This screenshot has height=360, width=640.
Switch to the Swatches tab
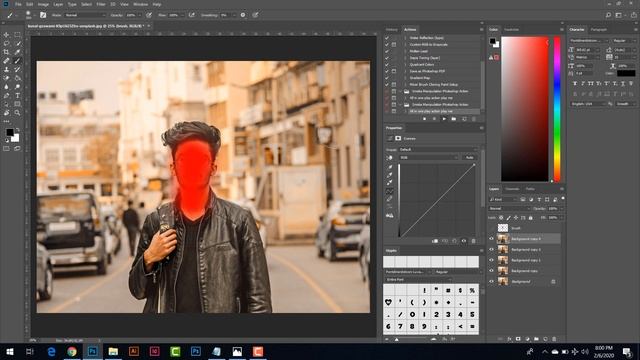click(x=511, y=30)
